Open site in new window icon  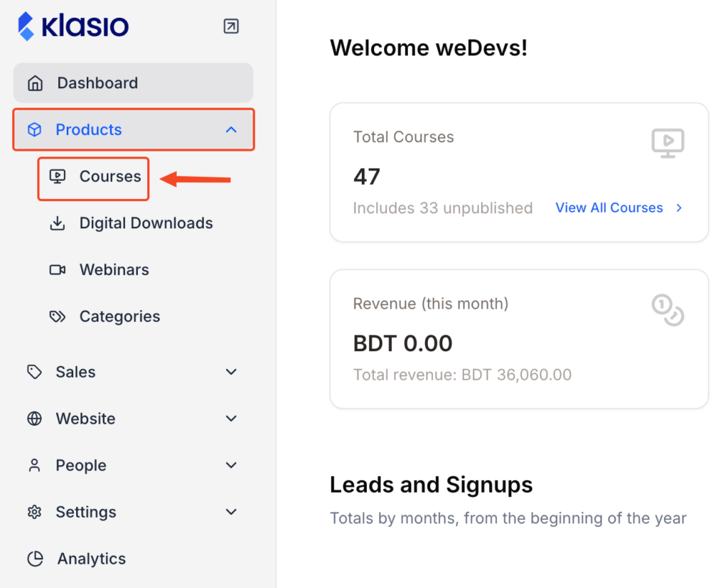click(x=231, y=26)
